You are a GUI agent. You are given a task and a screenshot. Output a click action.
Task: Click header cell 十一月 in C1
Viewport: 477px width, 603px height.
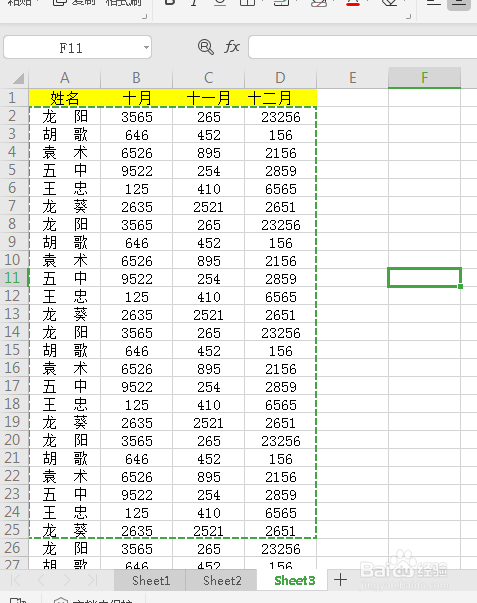point(208,98)
